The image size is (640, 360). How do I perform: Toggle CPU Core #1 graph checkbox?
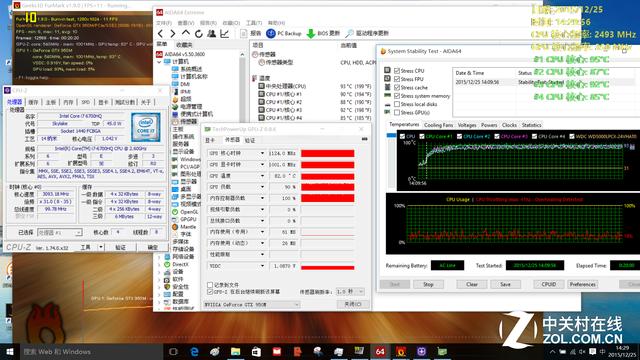click(x=422, y=136)
